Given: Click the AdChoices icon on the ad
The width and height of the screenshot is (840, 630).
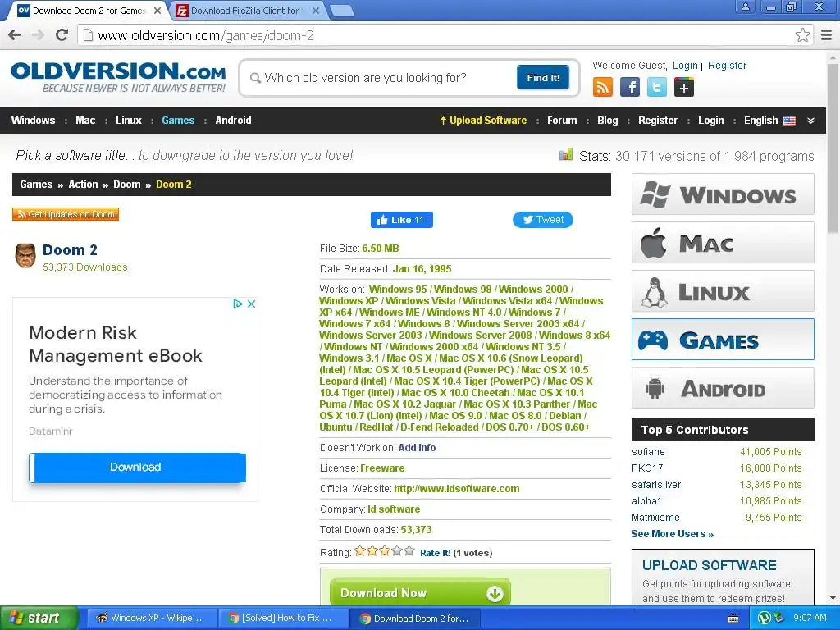Looking at the screenshot, I should point(238,304).
